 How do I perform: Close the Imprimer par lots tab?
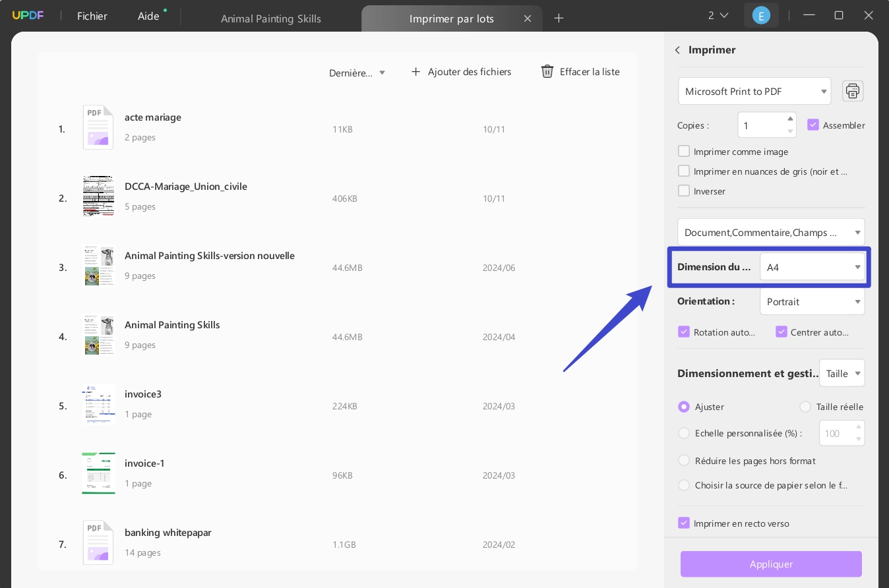click(528, 18)
